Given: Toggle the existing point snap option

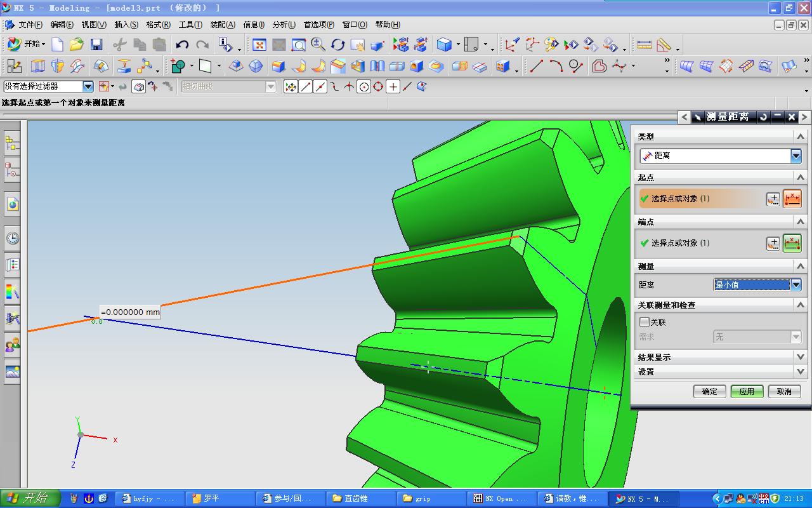Looking at the screenshot, I should point(393,86).
